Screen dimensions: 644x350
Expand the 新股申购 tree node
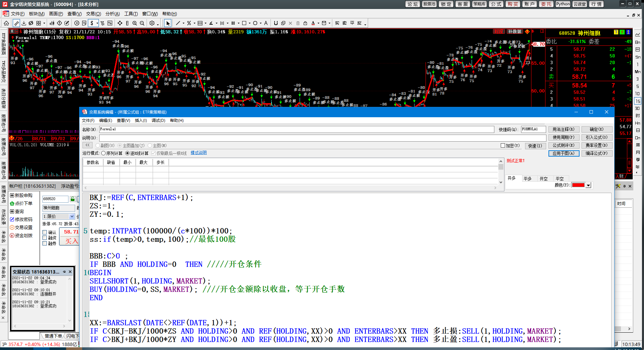12,195
